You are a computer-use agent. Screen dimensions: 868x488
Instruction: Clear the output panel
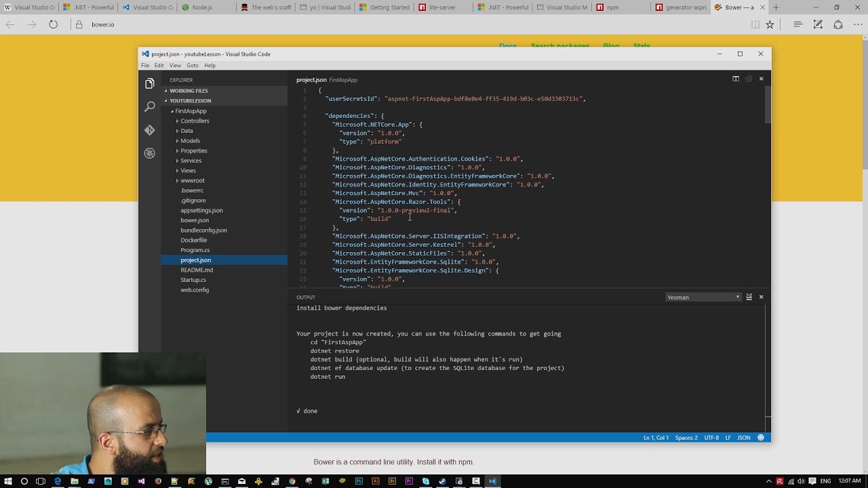pyautogui.click(x=749, y=297)
